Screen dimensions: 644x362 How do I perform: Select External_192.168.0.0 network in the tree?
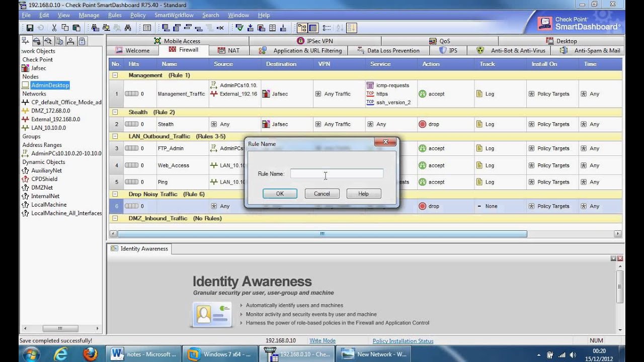55,119
